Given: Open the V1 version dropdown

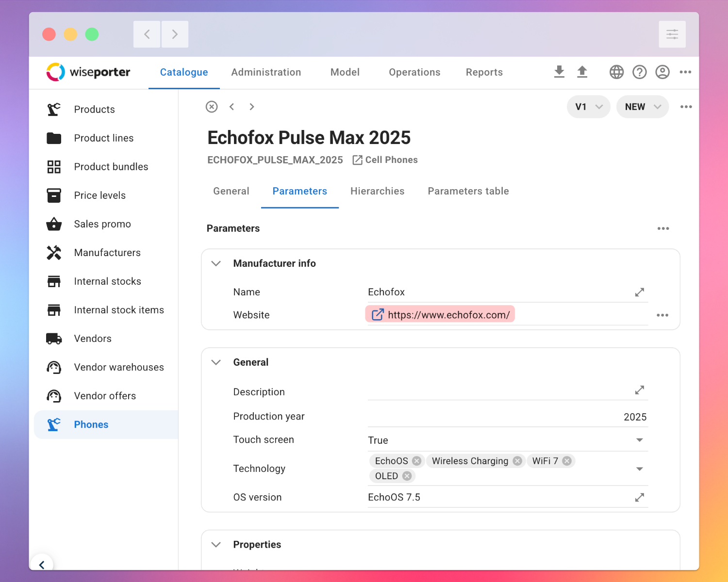Looking at the screenshot, I should coord(588,107).
